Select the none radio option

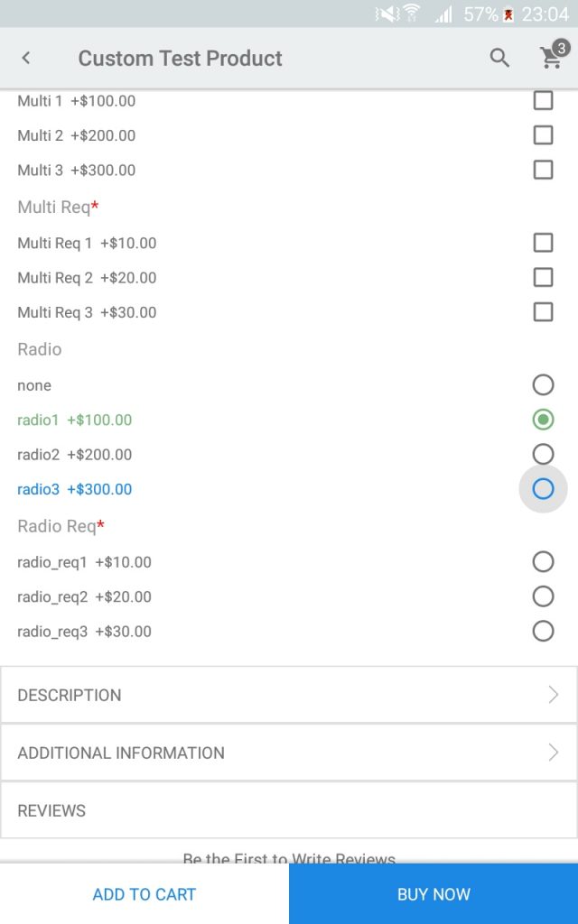(543, 384)
